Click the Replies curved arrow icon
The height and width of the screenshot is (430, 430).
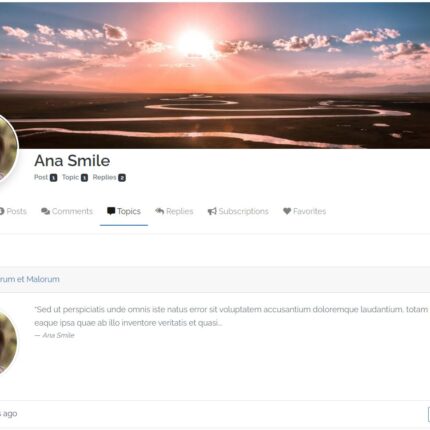click(x=160, y=211)
